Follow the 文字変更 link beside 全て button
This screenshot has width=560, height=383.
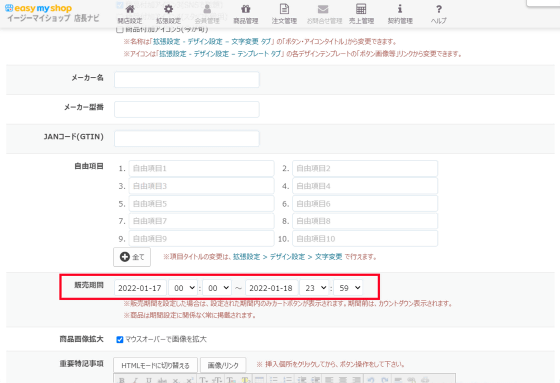tap(329, 257)
